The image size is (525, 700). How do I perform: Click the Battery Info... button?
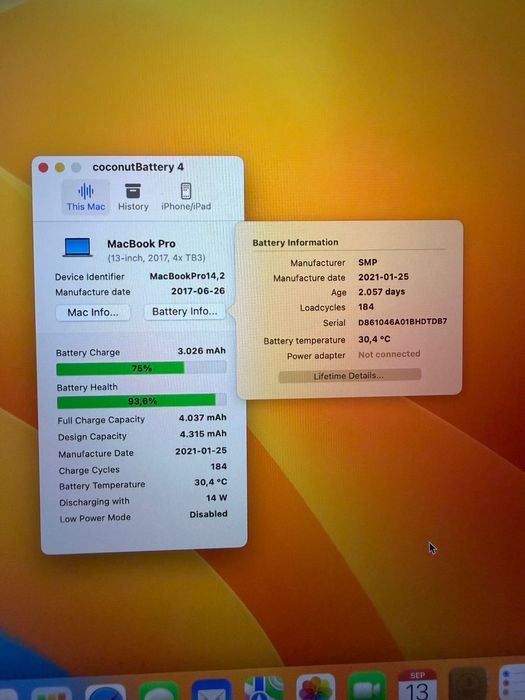click(x=185, y=312)
